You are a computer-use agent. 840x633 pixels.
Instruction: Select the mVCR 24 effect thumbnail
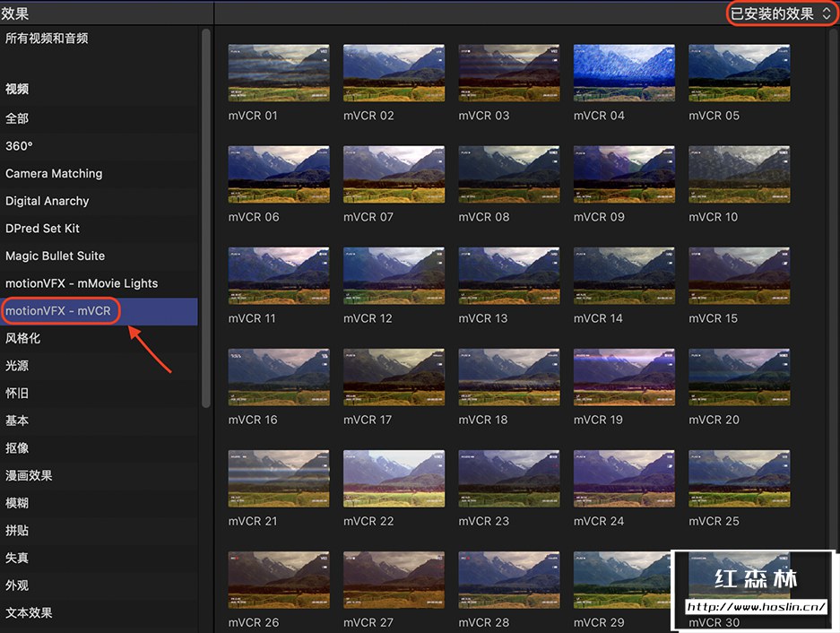624,478
